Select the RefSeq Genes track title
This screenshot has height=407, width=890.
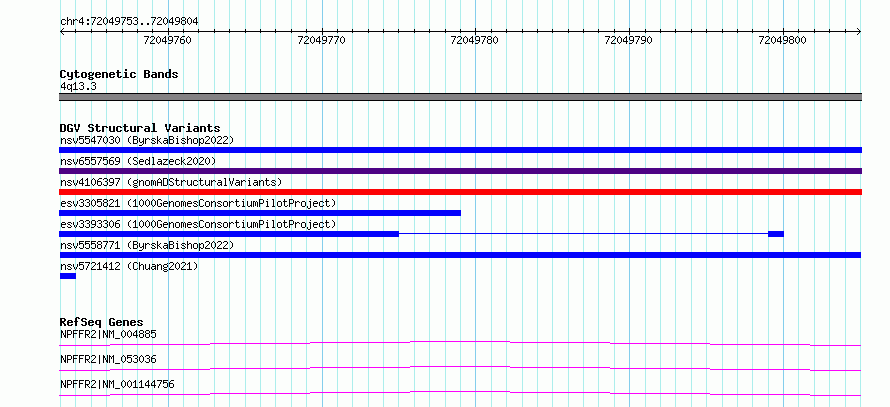click(101, 322)
